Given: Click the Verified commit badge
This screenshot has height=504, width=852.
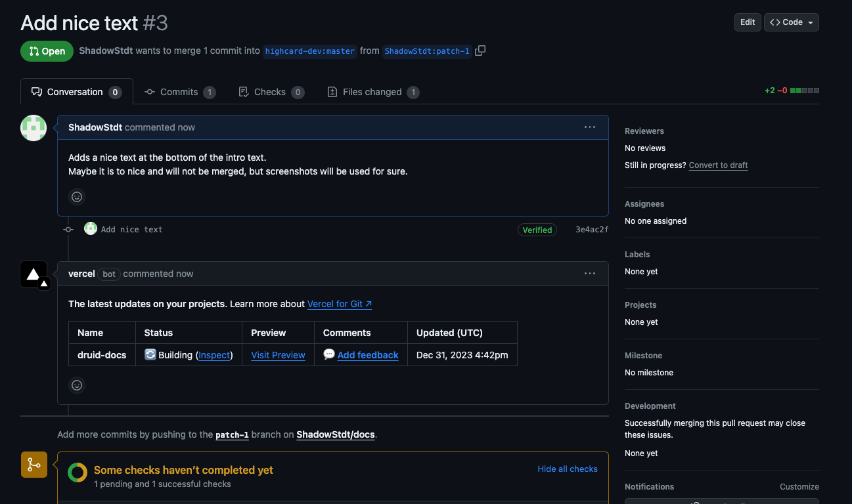Looking at the screenshot, I should [537, 230].
